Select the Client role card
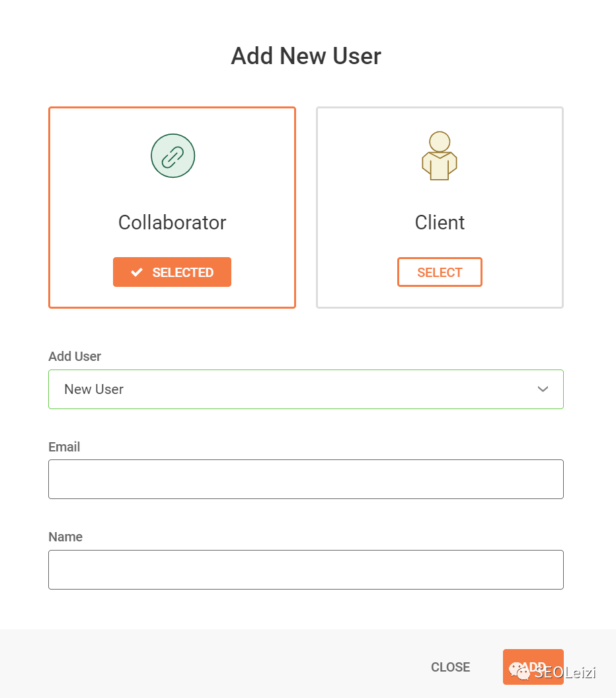 click(440, 208)
